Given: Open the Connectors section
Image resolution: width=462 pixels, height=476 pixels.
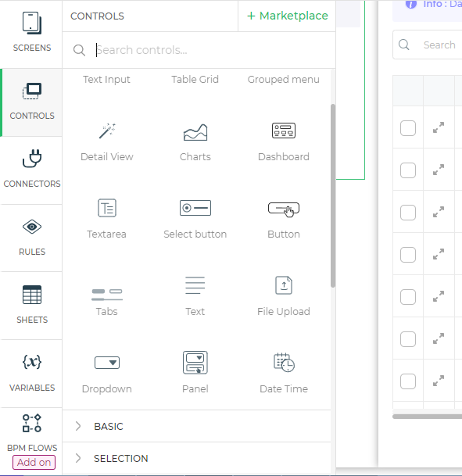Looking at the screenshot, I should tap(32, 170).
